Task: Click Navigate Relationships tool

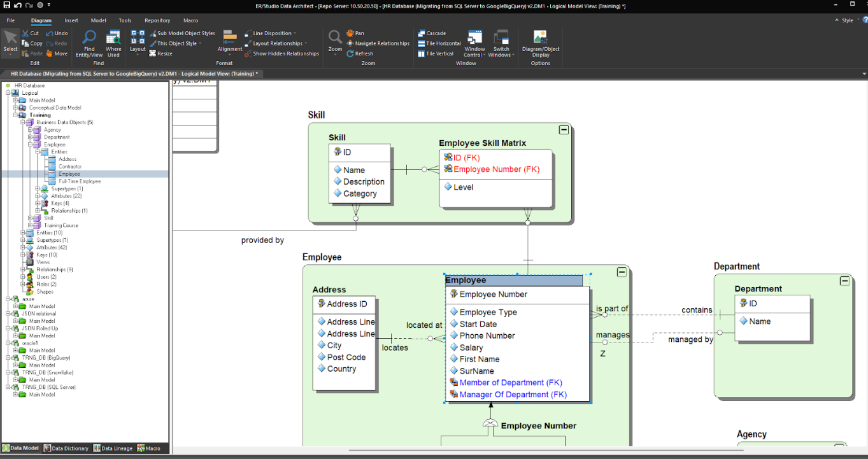Action: (378, 43)
